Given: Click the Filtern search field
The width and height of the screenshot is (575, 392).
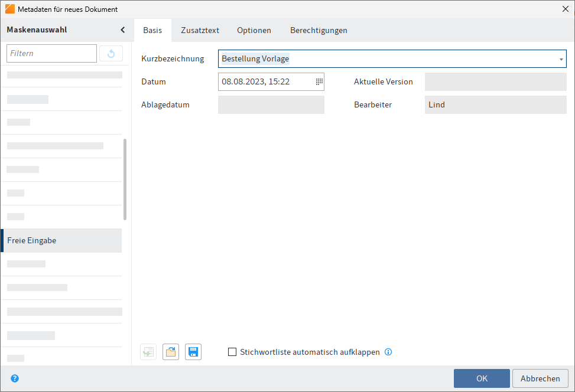Looking at the screenshot, I should [51, 53].
